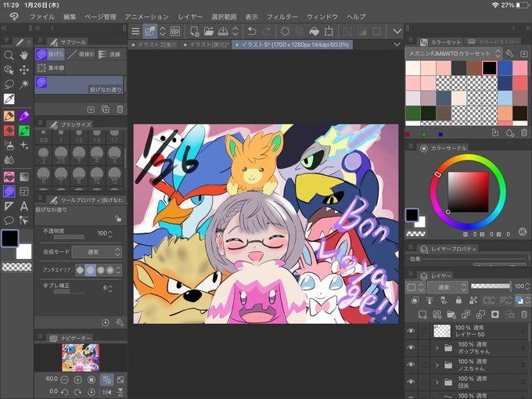Pick the blue swatch in color set

pyautogui.click(x=505, y=68)
